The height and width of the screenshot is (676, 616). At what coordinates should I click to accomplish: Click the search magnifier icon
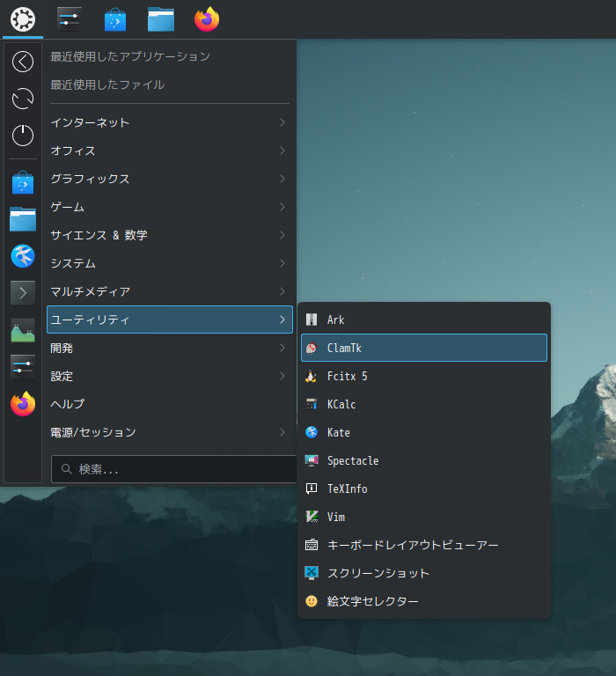(x=66, y=469)
